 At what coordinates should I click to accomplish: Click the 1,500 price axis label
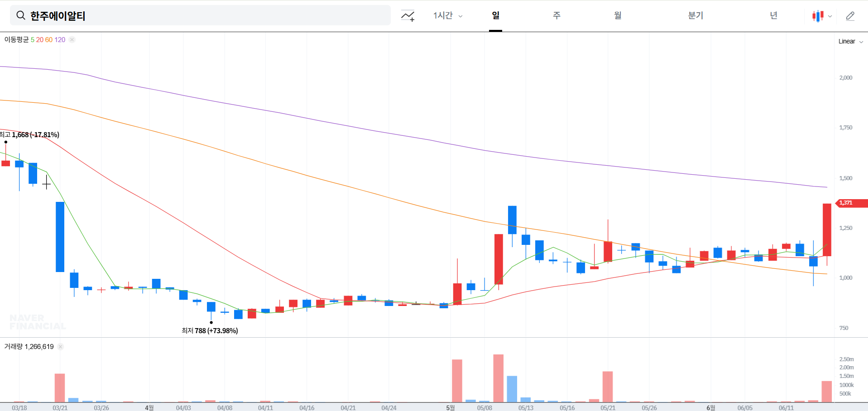(846, 178)
